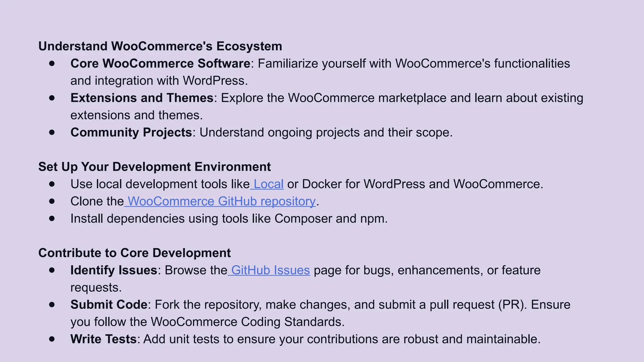644x362 pixels.
Task: Click the bold Extensions and Themes label
Action: (142, 98)
